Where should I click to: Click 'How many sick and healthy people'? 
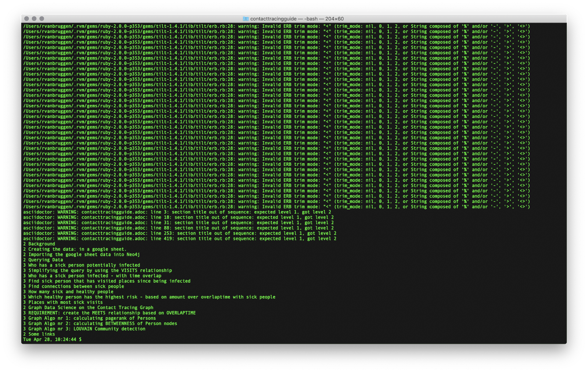coord(71,291)
